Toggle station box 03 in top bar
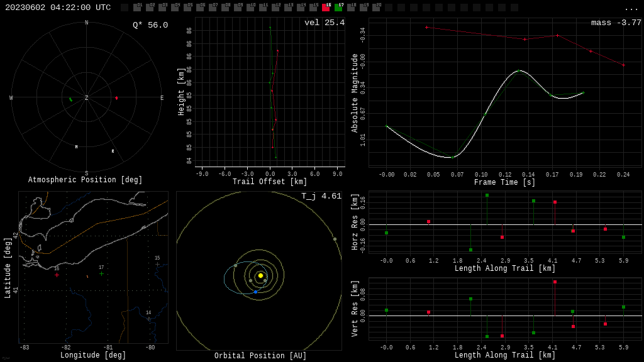Viewport: 644px width, 362px height. tap(163, 8)
